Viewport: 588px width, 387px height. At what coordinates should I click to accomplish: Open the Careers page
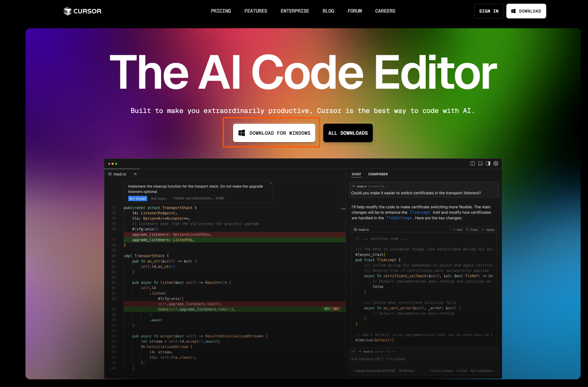click(385, 11)
